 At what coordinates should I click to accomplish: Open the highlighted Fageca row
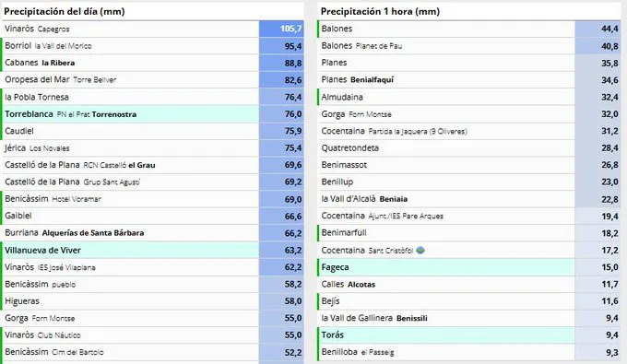pyautogui.click(x=469, y=267)
